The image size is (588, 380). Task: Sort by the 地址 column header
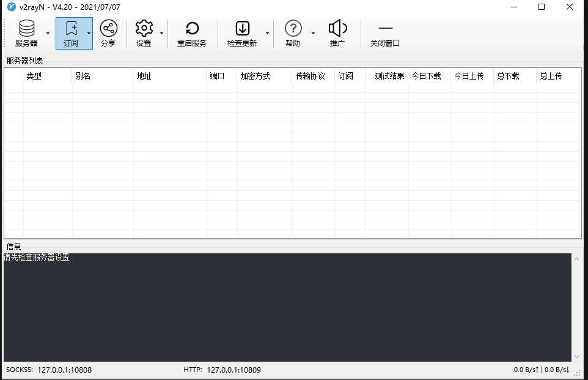[x=170, y=76]
